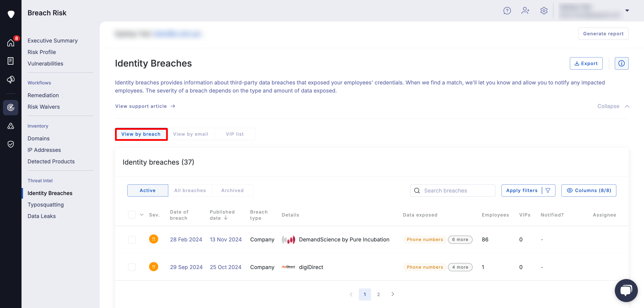
Task: Open the home dashboard icon with badge
Action: pos(11,43)
